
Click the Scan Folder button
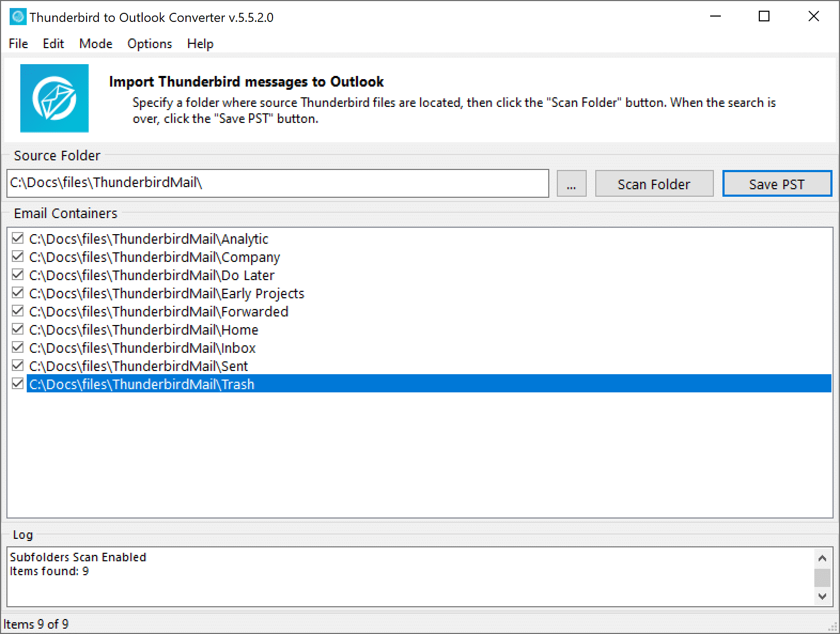click(654, 184)
